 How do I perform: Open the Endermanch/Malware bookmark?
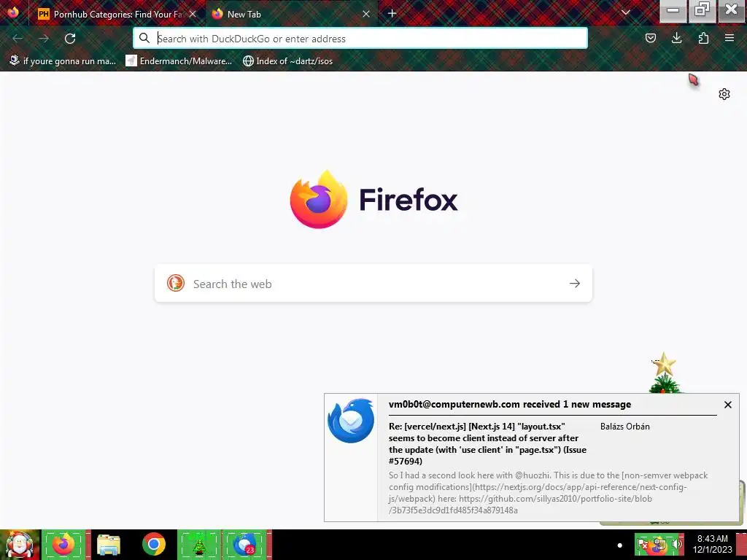pyautogui.click(x=179, y=61)
